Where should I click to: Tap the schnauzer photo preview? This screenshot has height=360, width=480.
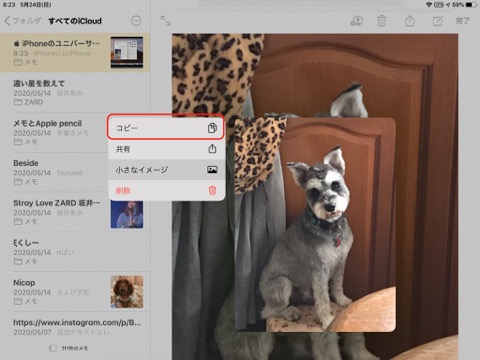coord(315,224)
